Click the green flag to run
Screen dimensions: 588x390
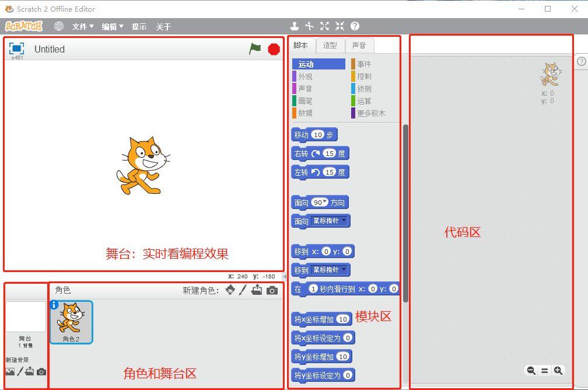coord(255,49)
